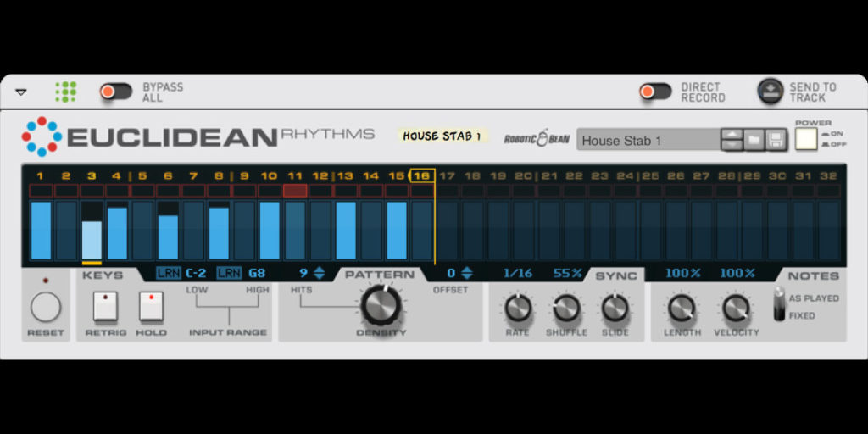Click the low input range value C-2
The width and height of the screenshot is (868, 434).
196,273
